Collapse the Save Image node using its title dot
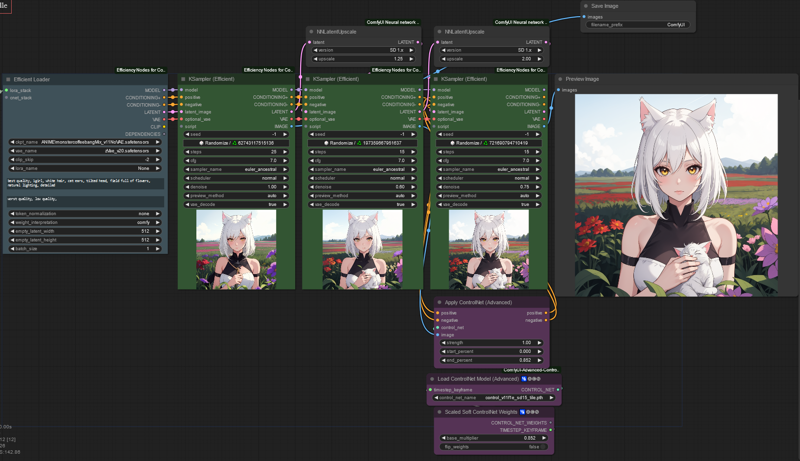This screenshot has width=800, height=461. (x=585, y=6)
